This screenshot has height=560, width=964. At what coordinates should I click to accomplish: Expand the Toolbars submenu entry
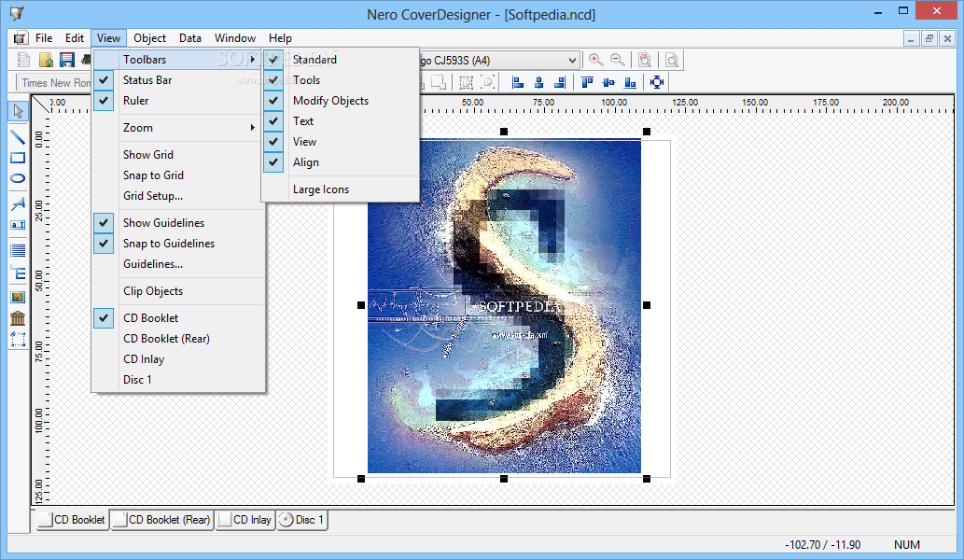coord(178,60)
